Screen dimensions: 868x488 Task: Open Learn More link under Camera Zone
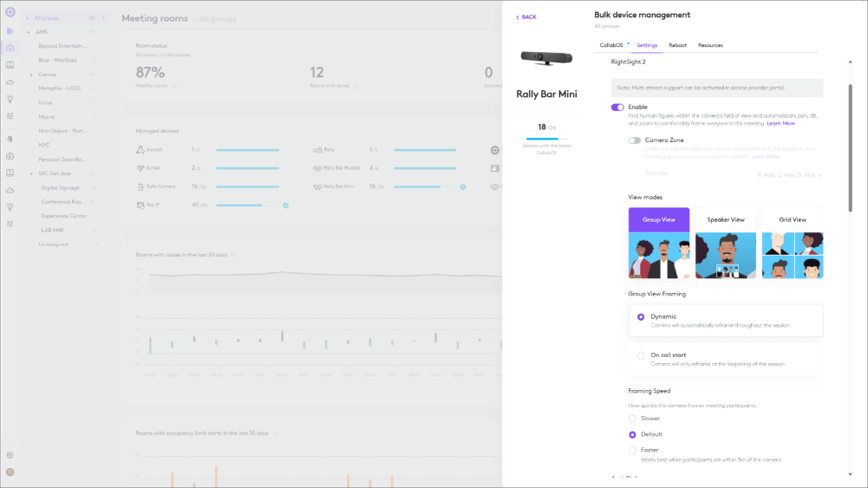pyautogui.click(x=765, y=157)
